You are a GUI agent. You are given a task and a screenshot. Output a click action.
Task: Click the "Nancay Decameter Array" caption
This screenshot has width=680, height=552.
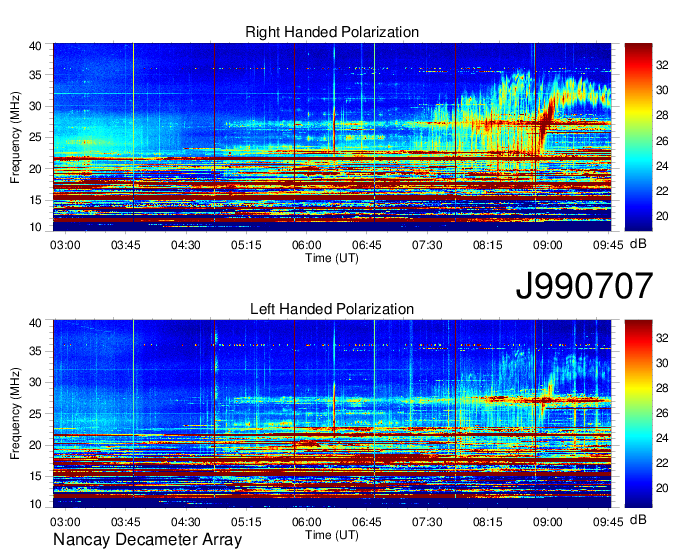click(x=147, y=539)
